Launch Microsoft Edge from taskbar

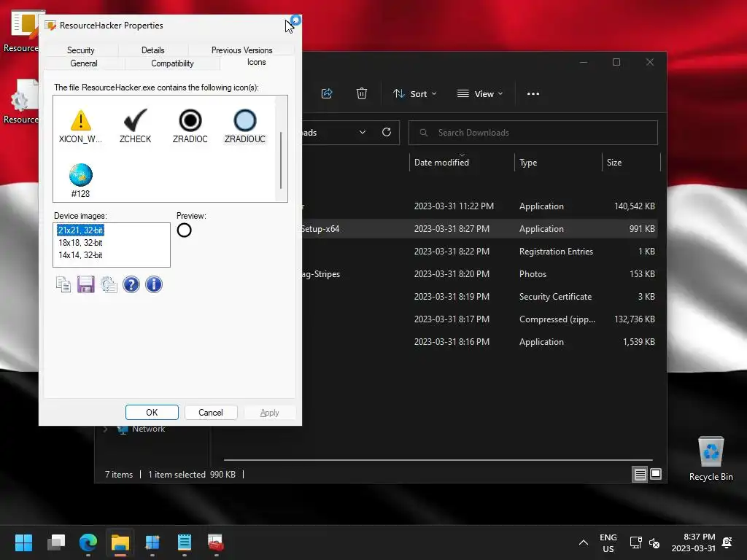point(88,542)
